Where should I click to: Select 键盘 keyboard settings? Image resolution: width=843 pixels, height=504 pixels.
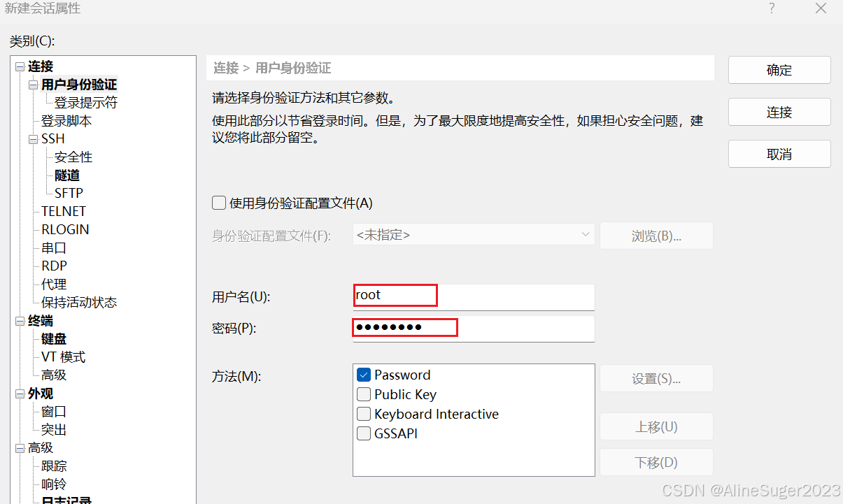[53, 338]
